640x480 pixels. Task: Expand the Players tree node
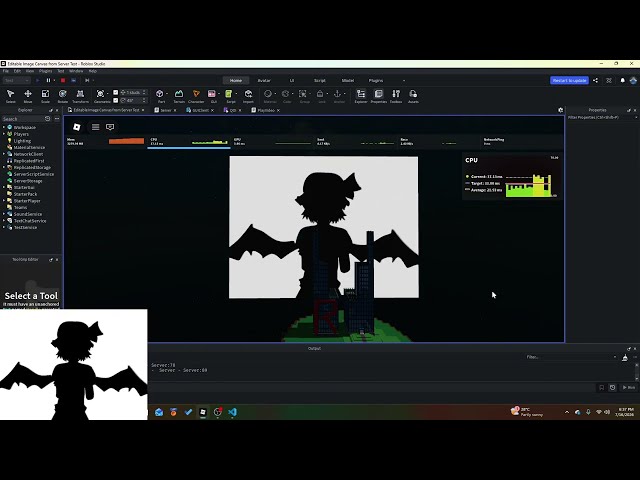click(x=4, y=134)
